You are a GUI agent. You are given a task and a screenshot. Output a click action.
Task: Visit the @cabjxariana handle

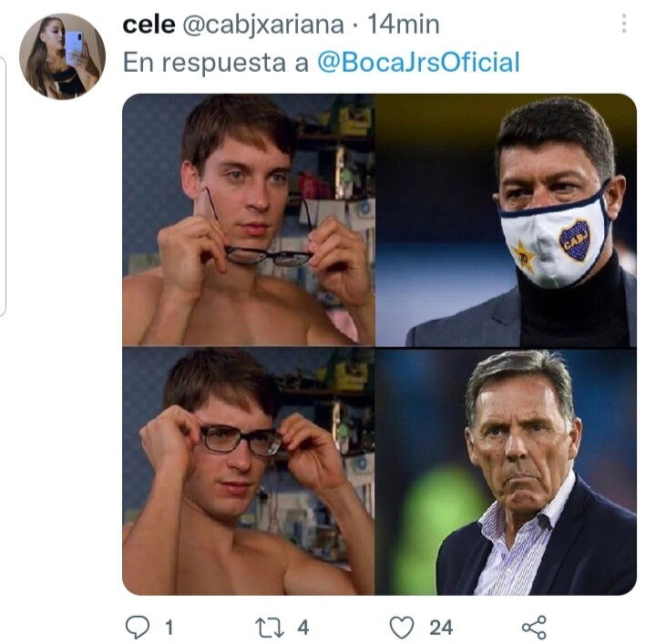point(263,24)
